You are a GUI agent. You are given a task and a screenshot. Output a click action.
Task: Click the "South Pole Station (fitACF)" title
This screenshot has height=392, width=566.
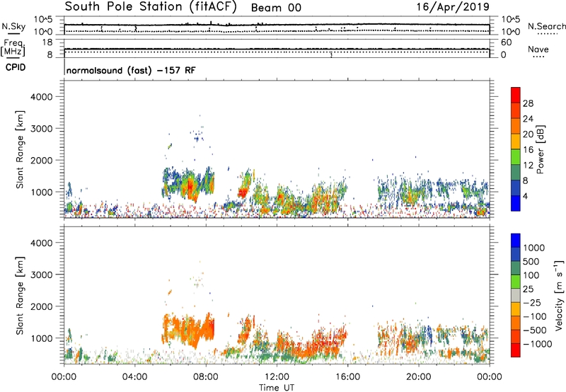[x=151, y=7]
